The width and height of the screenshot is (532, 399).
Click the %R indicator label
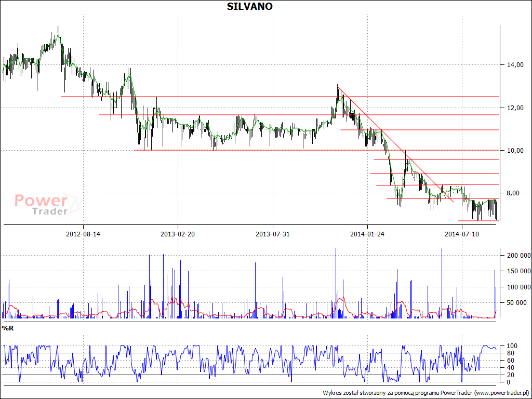[7, 328]
